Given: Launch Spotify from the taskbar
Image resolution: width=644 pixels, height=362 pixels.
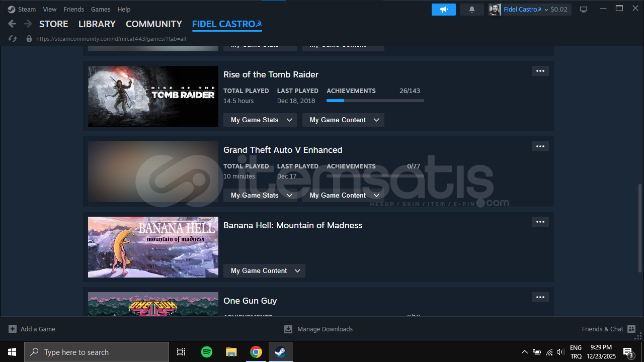Looking at the screenshot, I should (207, 352).
